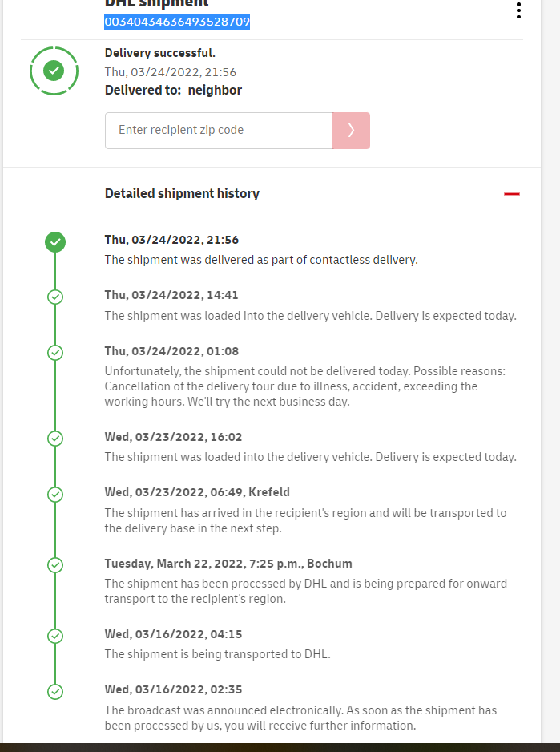Click the Enter recipient zip code field

coord(219,131)
